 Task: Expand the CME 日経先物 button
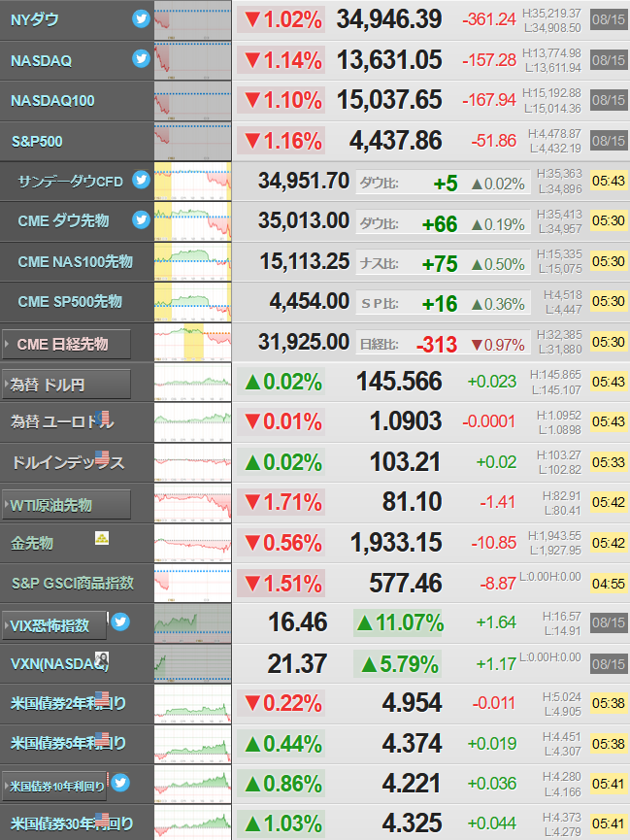tap(66, 344)
